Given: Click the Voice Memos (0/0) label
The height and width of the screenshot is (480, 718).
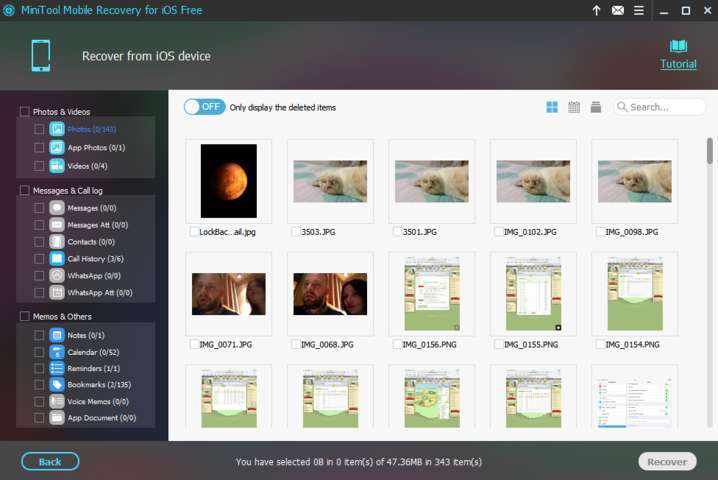Looking at the screenshot, I should (98, 402).
